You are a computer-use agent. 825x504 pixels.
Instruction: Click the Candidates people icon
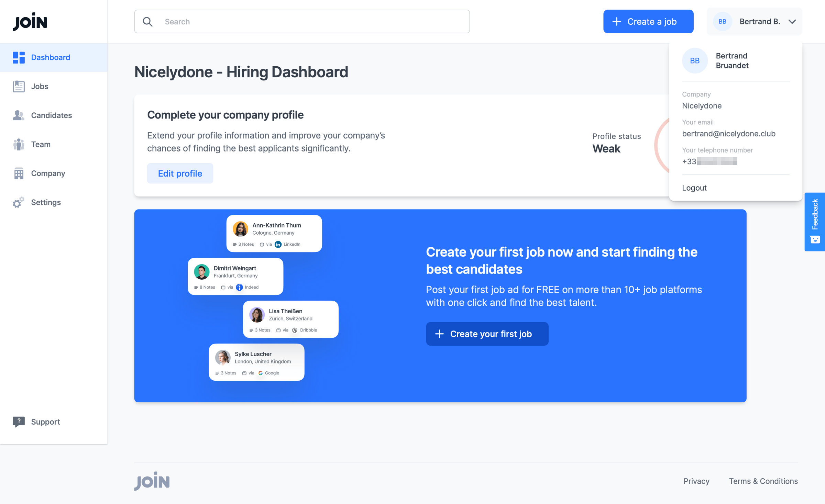19,115
